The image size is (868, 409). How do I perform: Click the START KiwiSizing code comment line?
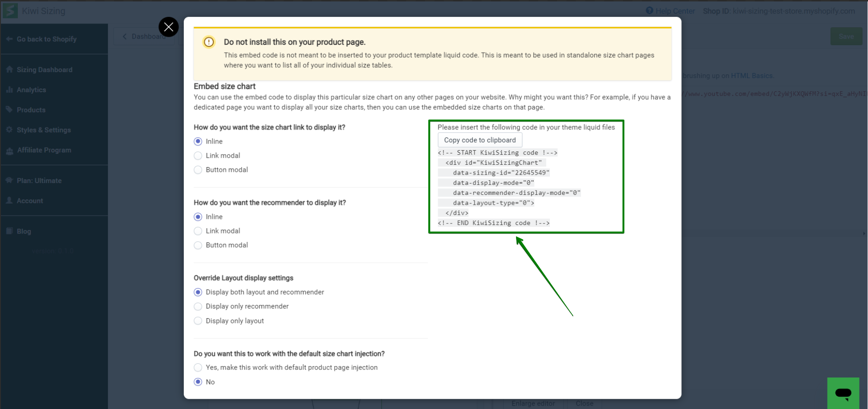498,152
